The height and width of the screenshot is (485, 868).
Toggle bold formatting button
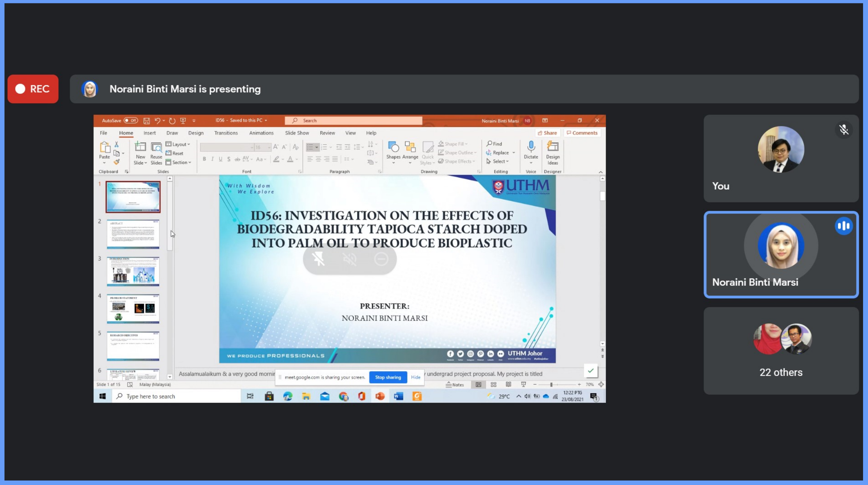(204, 159)
